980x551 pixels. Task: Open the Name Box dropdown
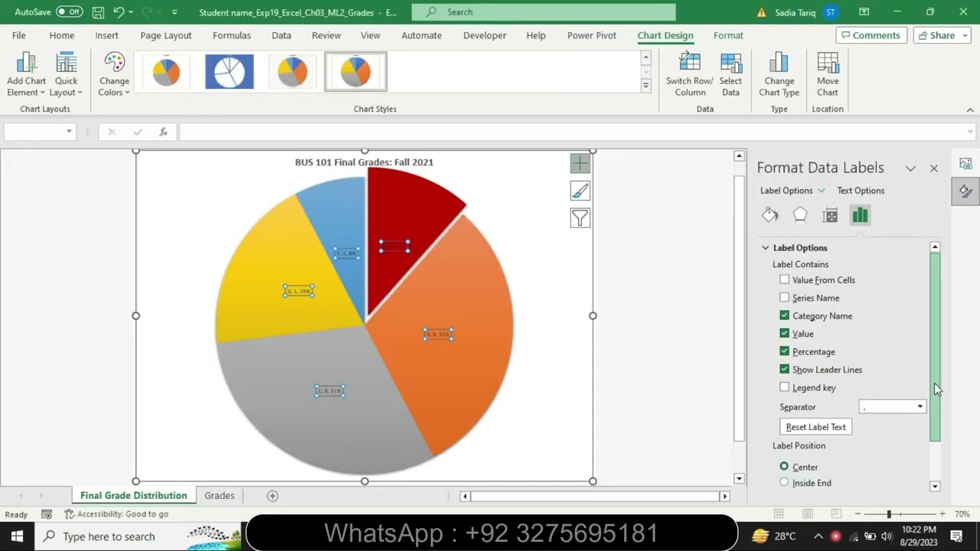(69, 132)
